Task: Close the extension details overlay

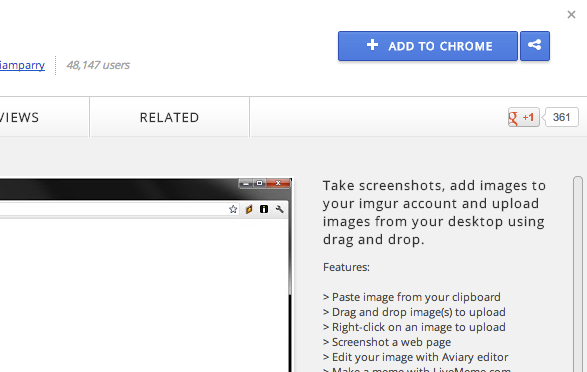Action: point(571,15)
